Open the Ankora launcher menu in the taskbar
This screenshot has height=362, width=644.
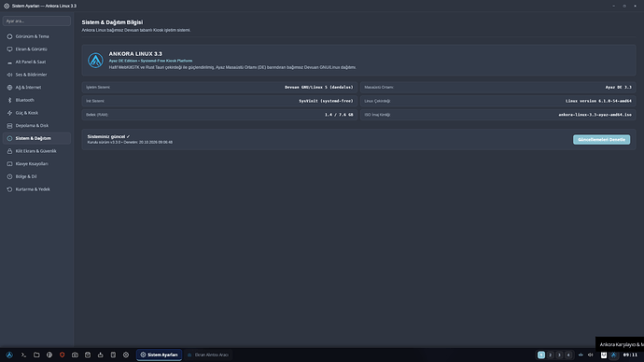9,355
